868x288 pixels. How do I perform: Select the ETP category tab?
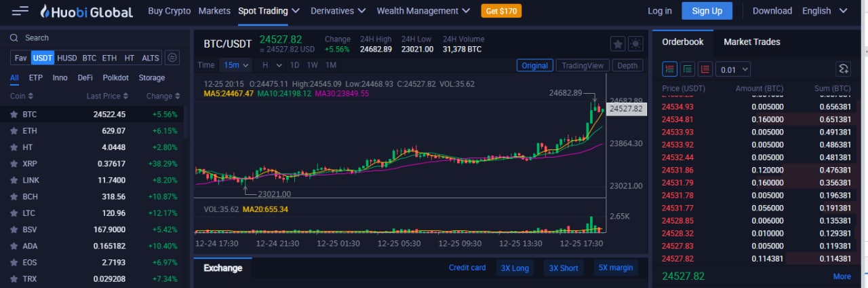(36, 77)
